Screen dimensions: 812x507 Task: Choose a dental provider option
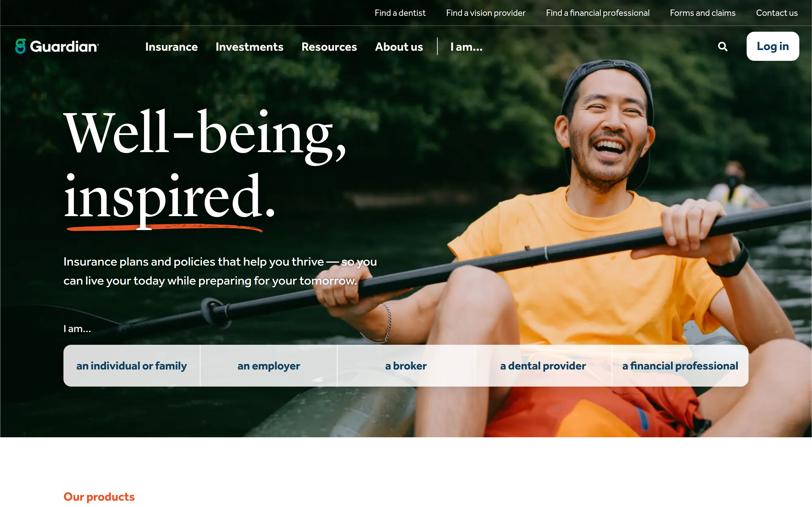click(543, 365)
